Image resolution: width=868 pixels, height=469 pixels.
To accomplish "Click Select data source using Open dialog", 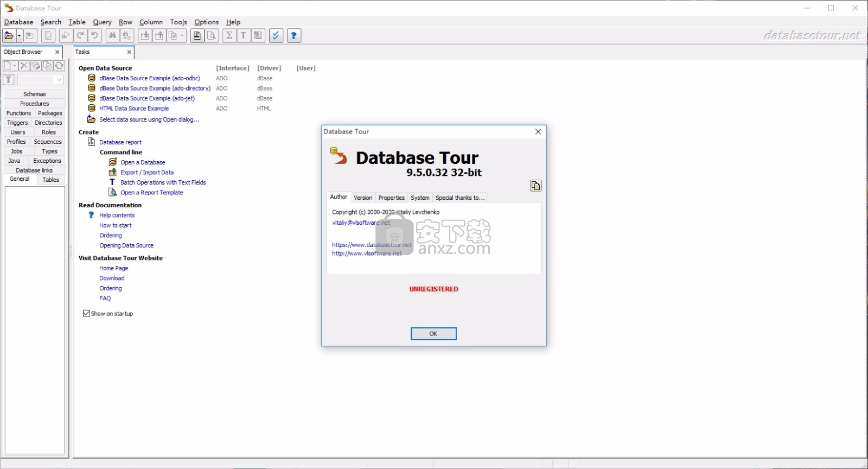I will click(x=149, y=119).
